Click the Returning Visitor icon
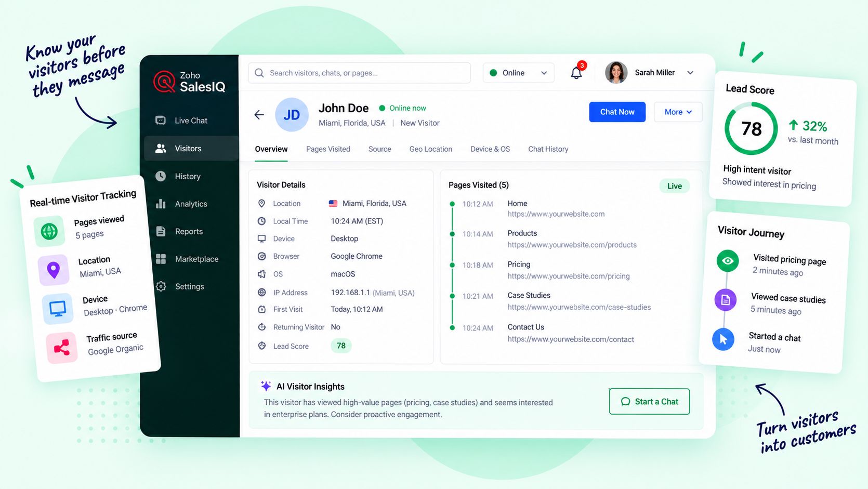This screenshot has width=868, height=489. [262, 327]
